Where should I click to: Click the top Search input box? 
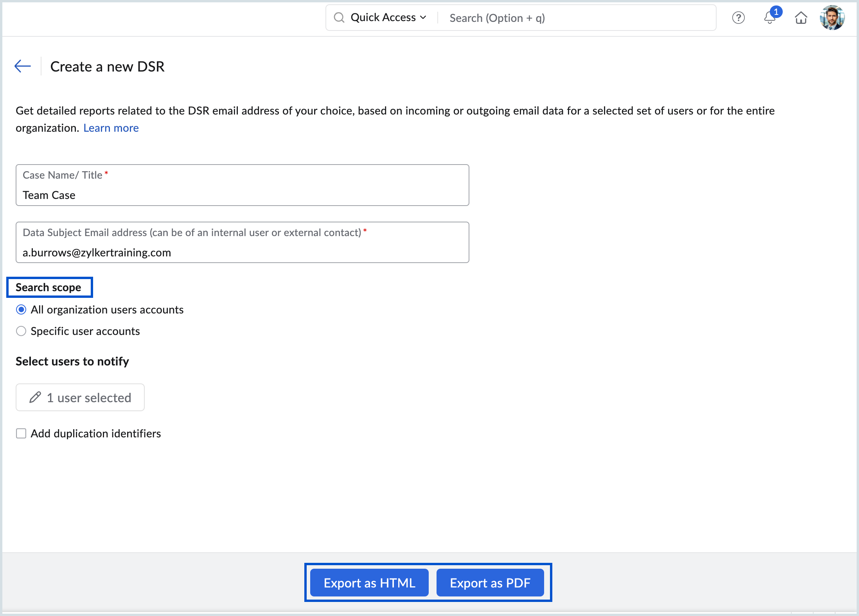575,18
